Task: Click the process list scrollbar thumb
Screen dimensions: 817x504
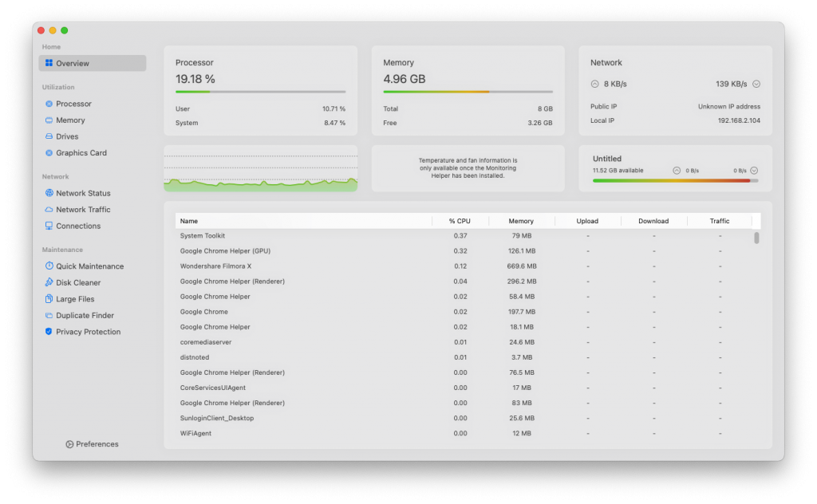Action: pos(756,238)
